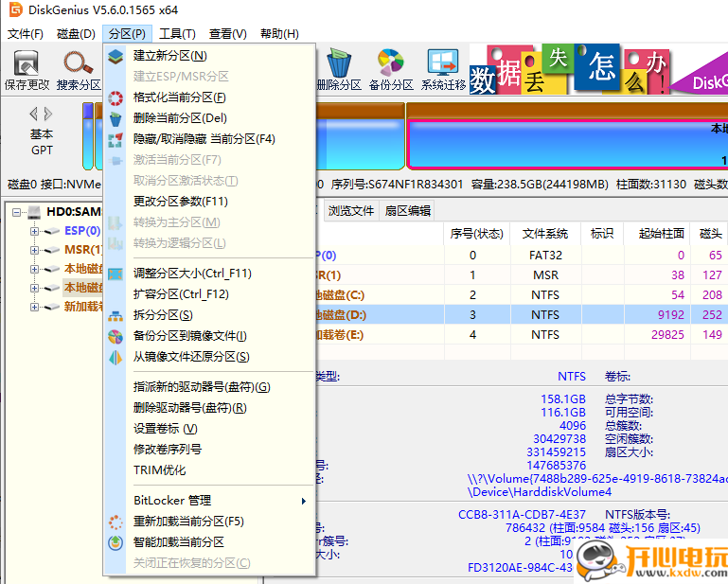728x584 pixels.
Task: Click start cylinder value 29825
Action: coord(667,335)
